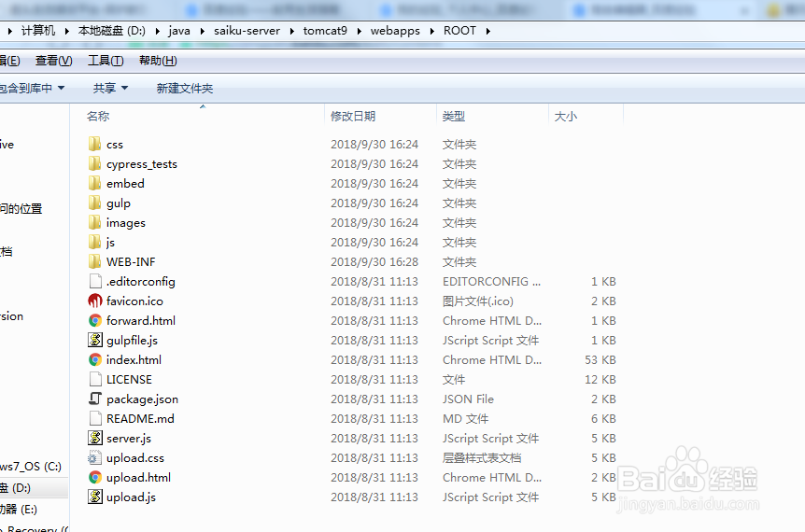Sort by 类型 column header
Screen dimensions: 805x532
[x=454, y=117]
